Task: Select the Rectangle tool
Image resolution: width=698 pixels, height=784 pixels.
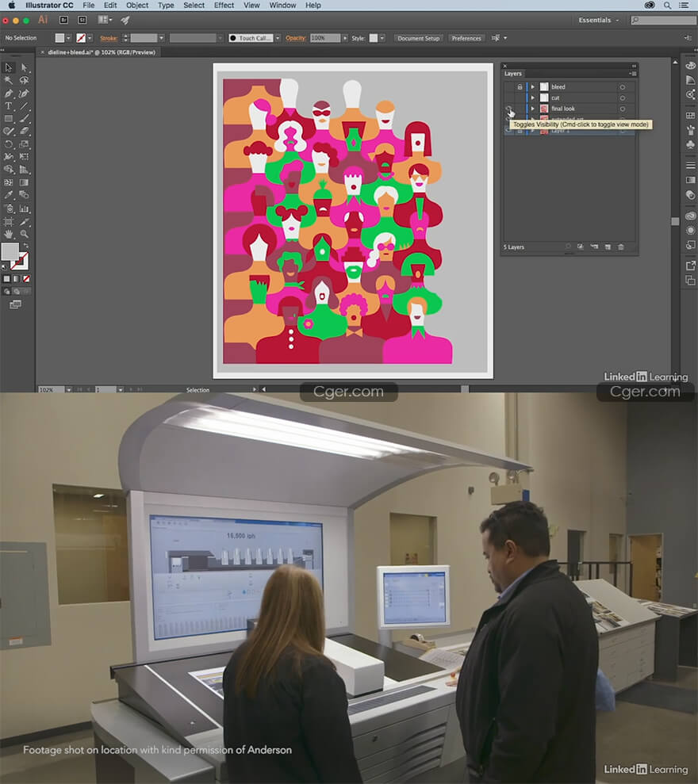Action: coord(9,118)
